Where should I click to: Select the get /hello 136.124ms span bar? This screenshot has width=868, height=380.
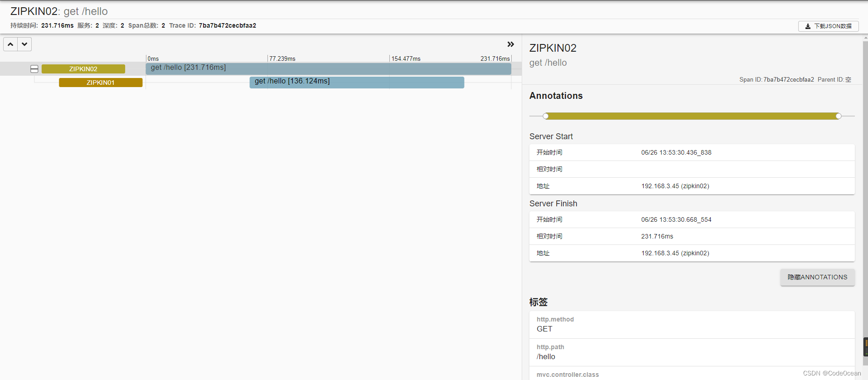357,82
